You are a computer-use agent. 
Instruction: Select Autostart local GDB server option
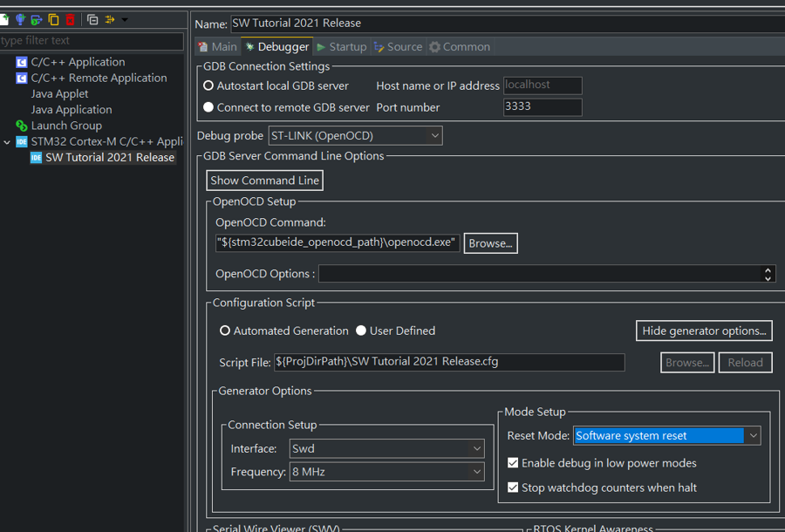pyautogui.click(x=208, y=86)
